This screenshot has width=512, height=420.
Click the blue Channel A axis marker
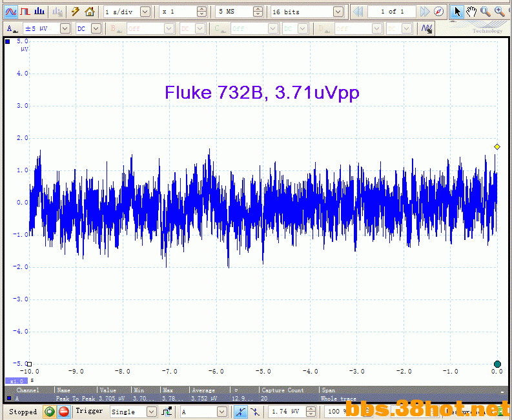click(x=8, y=41)
